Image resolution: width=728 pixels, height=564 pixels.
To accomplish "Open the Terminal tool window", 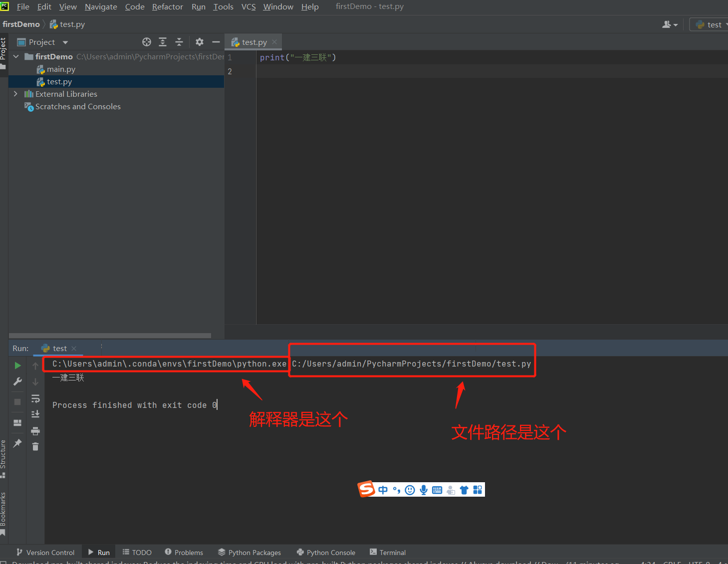I will 388,552.
